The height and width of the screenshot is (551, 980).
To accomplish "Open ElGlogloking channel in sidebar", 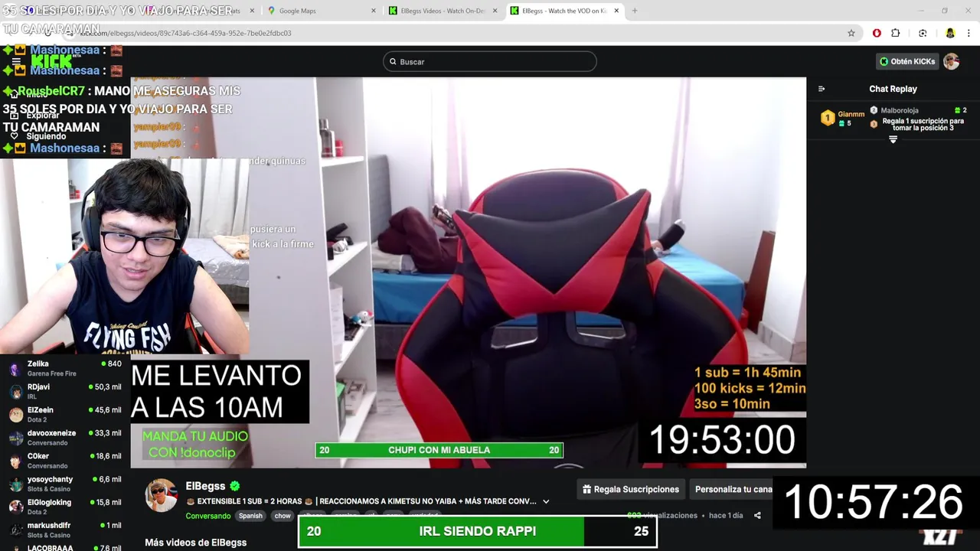I will [65, 507].
